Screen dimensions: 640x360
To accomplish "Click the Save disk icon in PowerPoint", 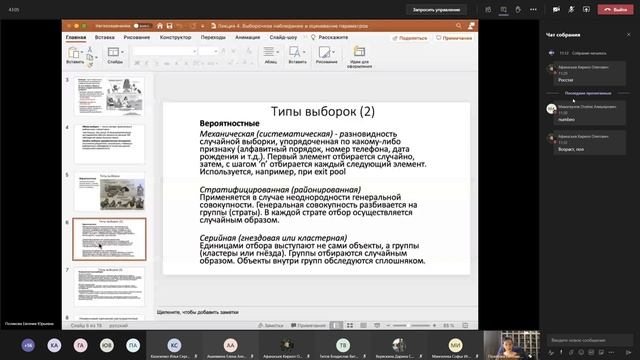I will click(169, 26).
